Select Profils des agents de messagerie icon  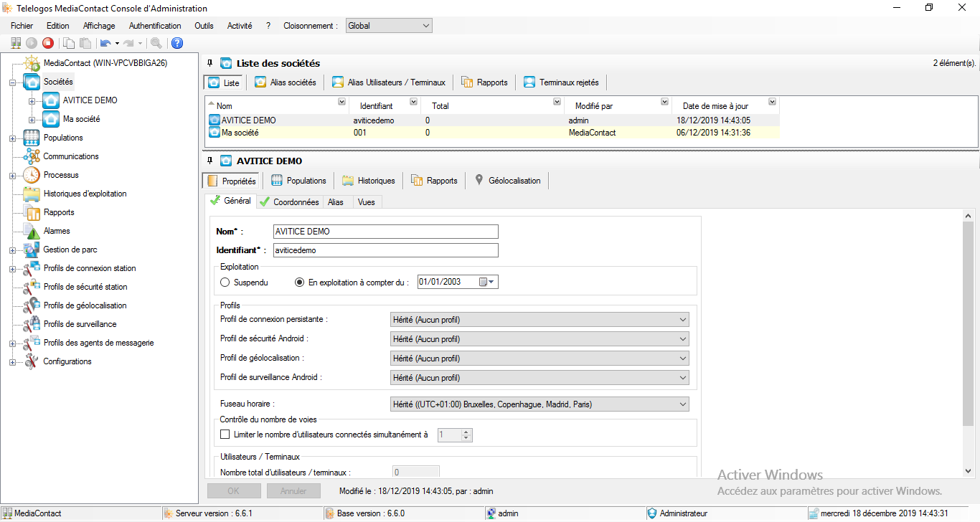(x=32, y=343)
